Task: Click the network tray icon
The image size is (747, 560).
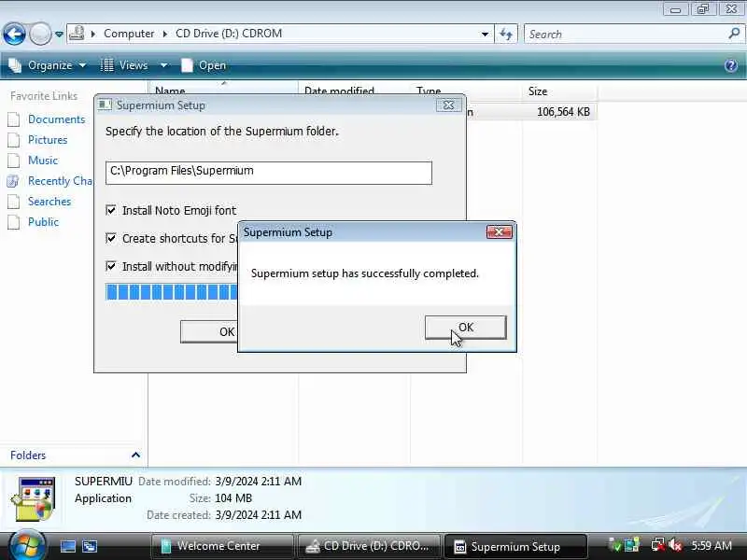Action: pyautogui.click(x=658, y=545)
